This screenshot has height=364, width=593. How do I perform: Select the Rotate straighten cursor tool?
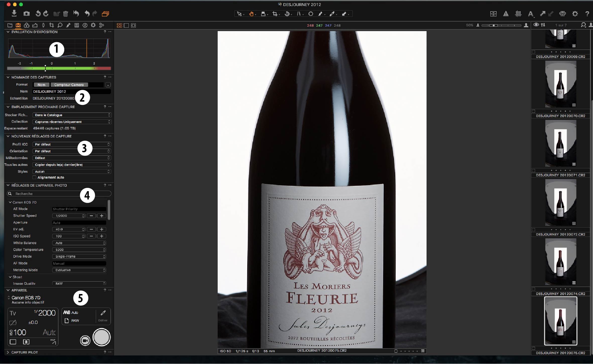(x=287, y=14)
